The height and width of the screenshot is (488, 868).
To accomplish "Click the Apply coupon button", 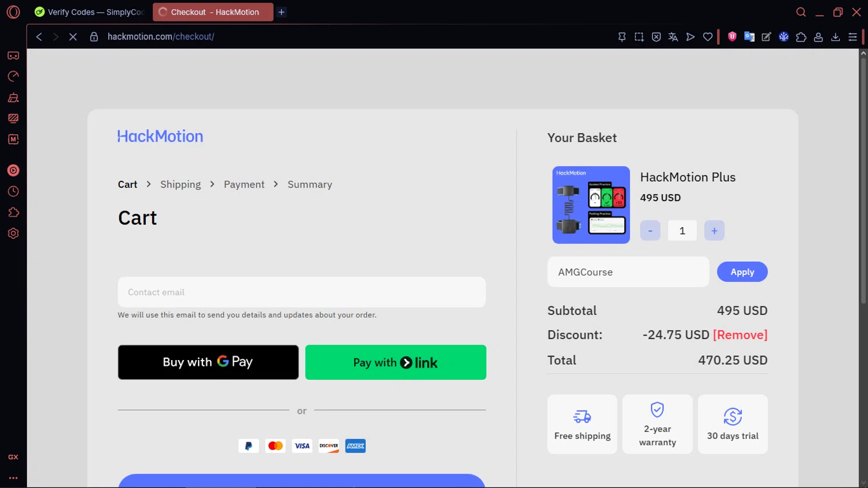I will pos(742,272).
